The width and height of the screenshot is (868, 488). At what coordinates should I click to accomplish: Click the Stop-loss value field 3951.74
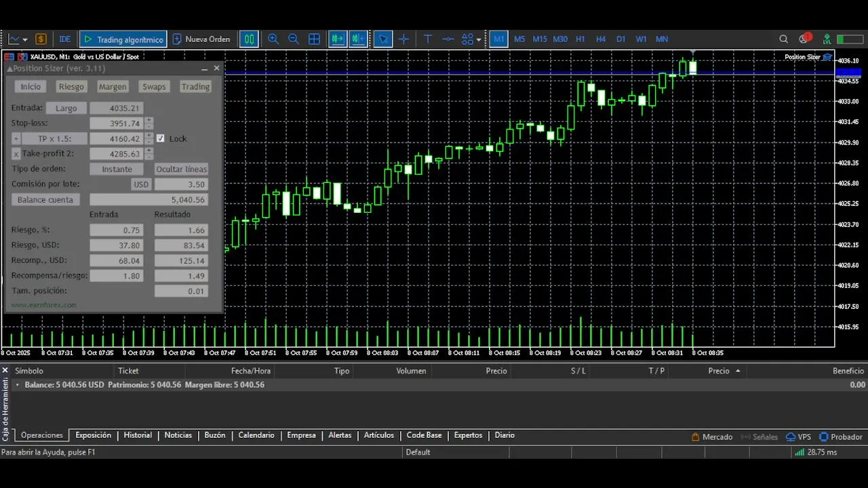click(x=116, y=123)
